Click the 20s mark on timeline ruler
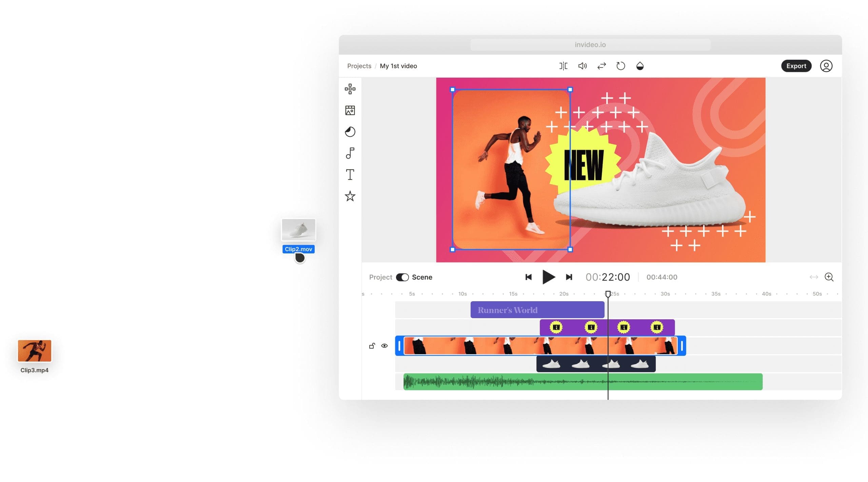 (x=564, y=294)
